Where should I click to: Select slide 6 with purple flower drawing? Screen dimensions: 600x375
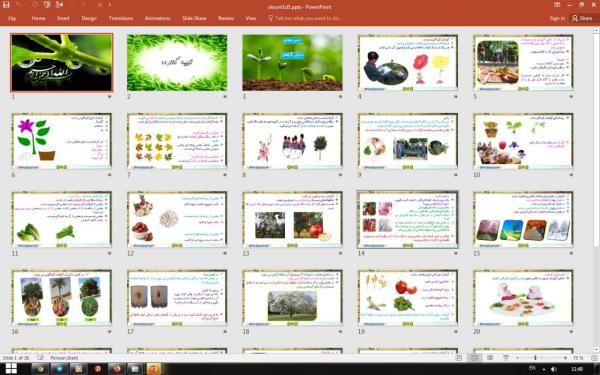(x=62, y=141)
